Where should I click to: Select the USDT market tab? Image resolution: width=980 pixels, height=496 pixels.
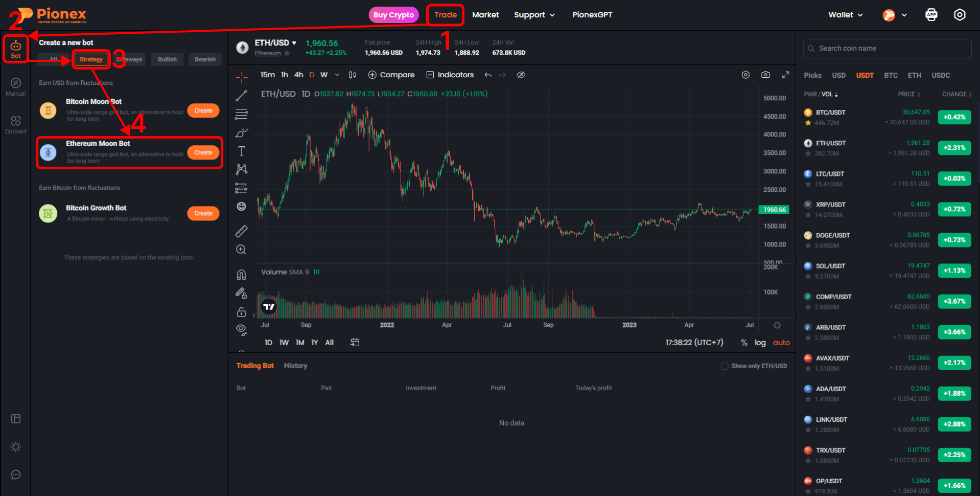pos(865,75)
